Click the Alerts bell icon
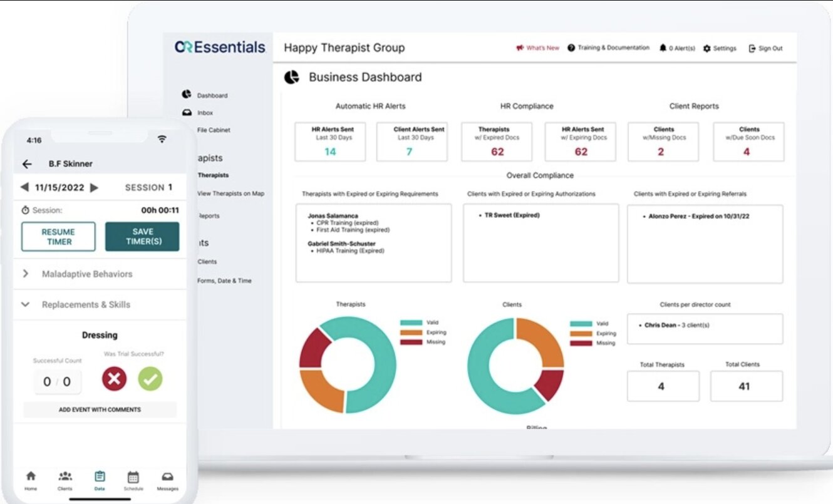The image size is (833, 504). tap(663, 48)
